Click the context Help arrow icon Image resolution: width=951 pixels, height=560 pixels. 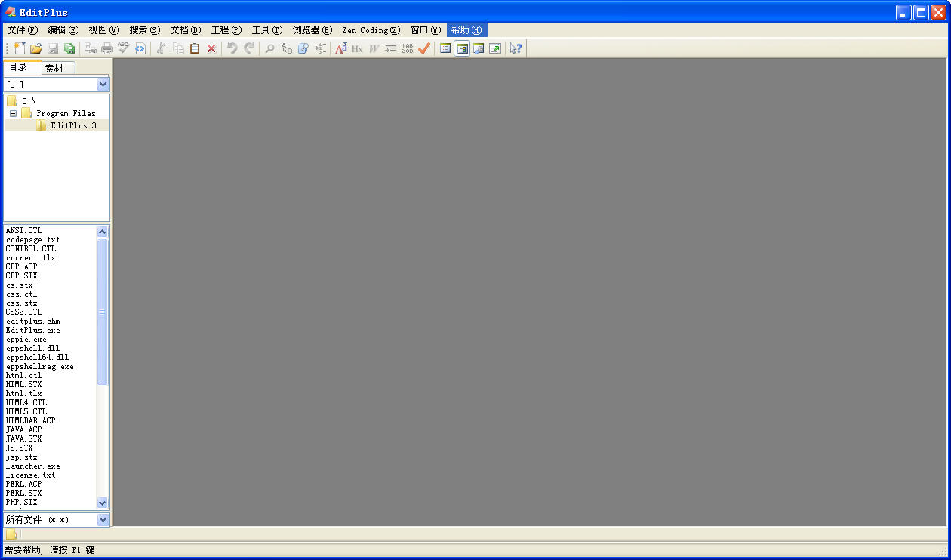[x=516, y=48]
